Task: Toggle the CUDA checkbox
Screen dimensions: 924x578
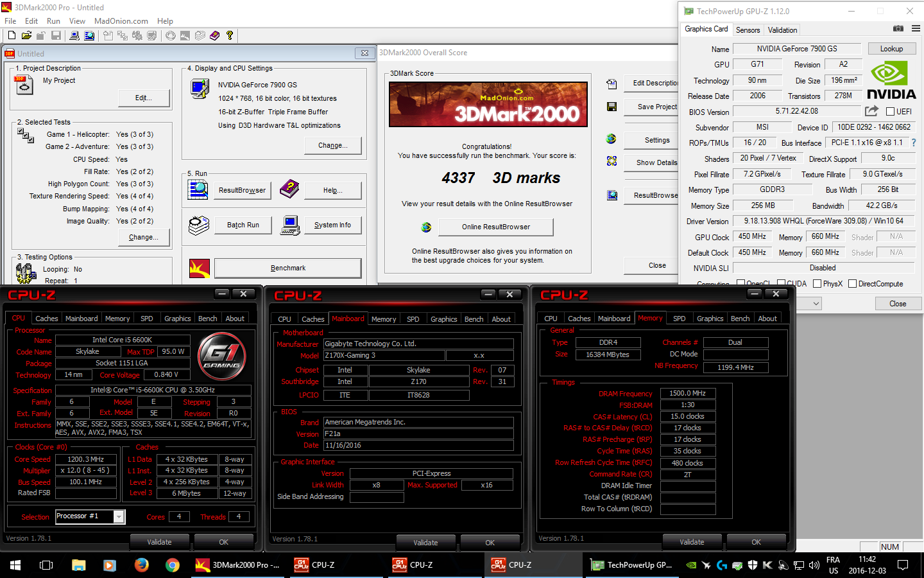Action: (x=781, y=283)
